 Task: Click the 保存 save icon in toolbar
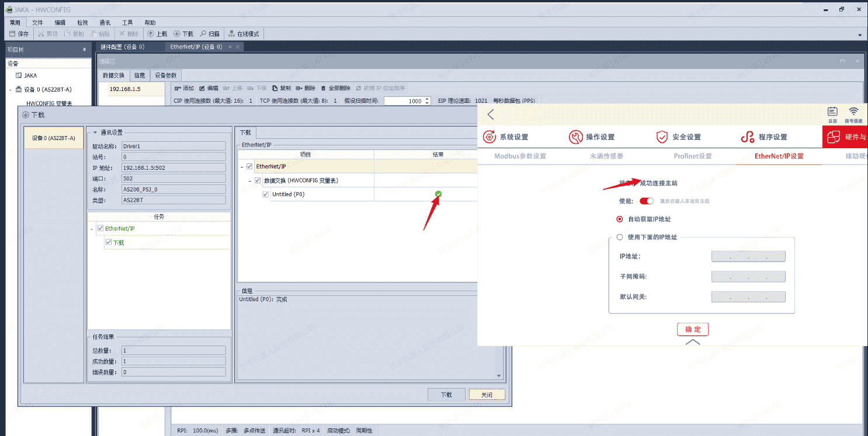12,34
